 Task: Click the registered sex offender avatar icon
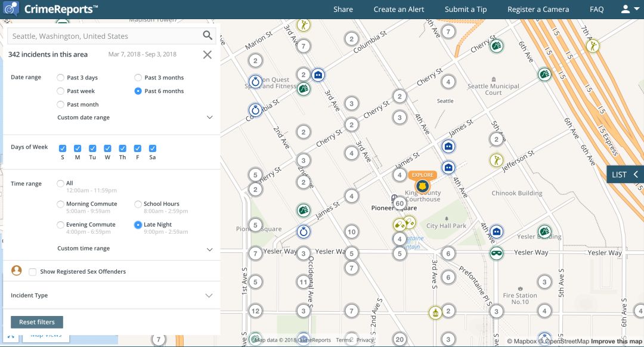coord(17,270)
